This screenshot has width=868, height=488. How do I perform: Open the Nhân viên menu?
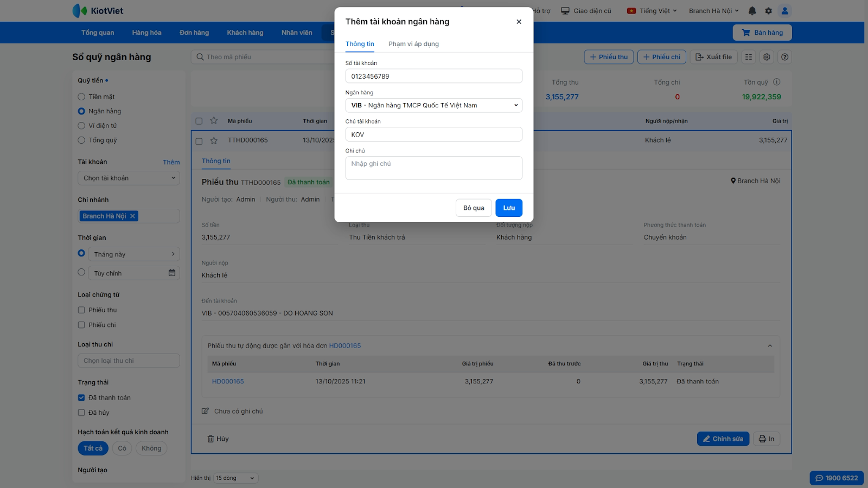(x=297, y=33)
